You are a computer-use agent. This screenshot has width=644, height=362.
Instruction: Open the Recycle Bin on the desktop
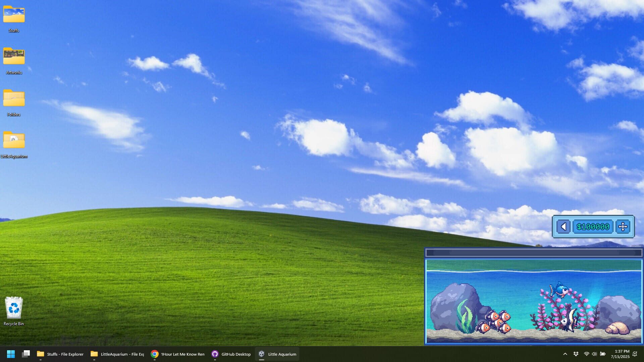[14, 307]
